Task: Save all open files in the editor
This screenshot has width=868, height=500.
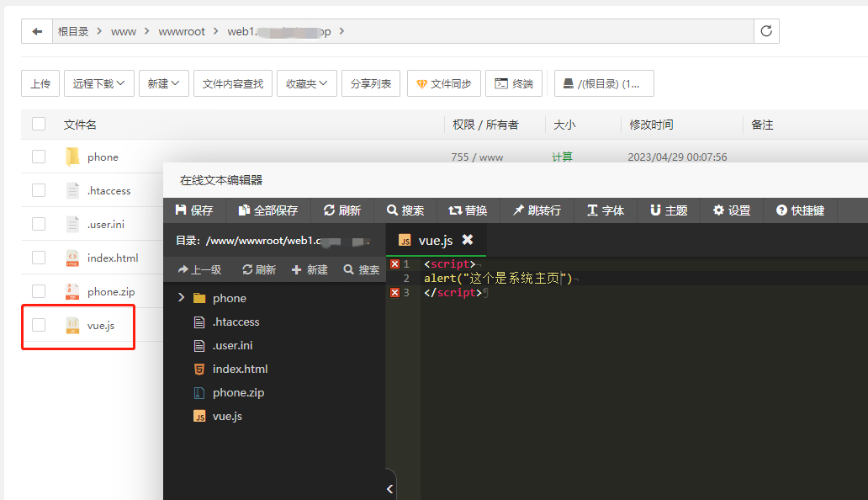Action: (x=268, y=210)
